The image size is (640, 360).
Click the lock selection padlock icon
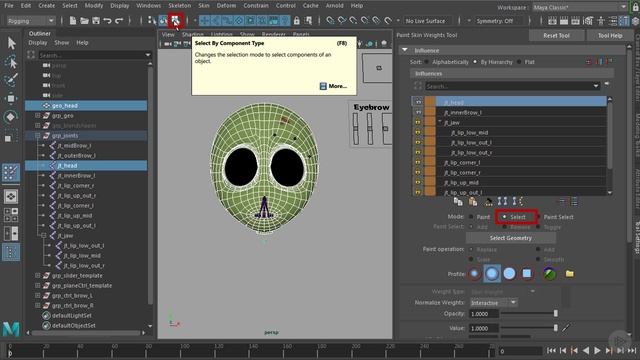coord(297,21)
